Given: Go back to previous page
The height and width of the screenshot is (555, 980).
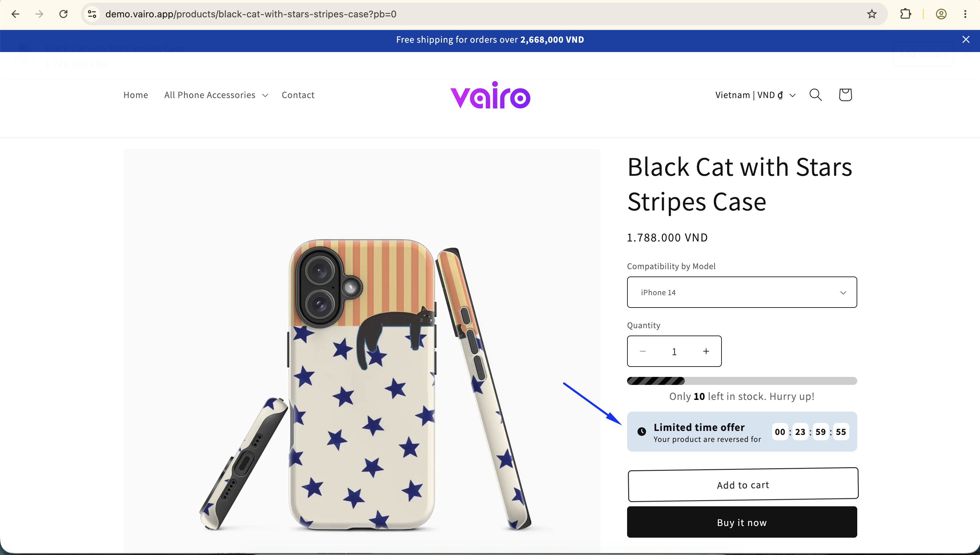Looking at the screenshot, I should (15, 14).
